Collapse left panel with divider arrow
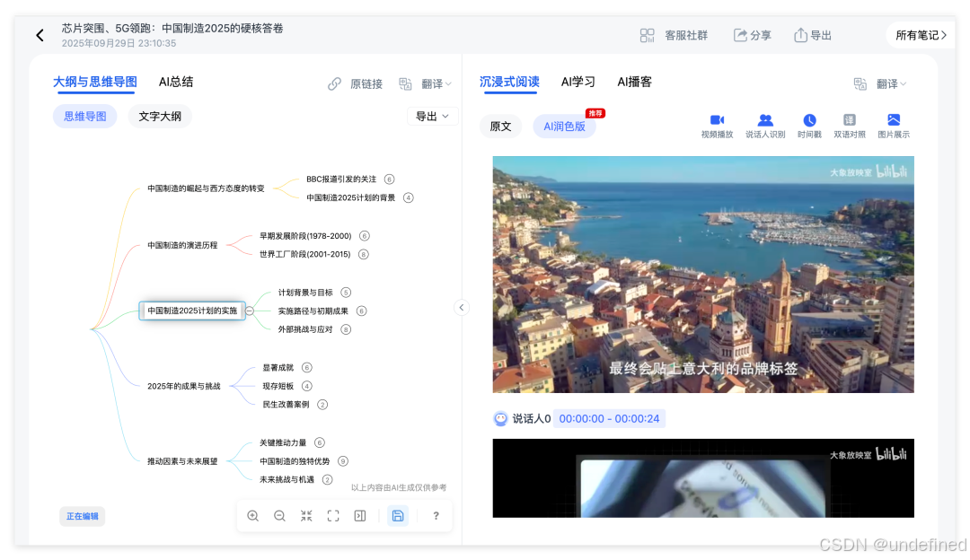 coord(462,308)
